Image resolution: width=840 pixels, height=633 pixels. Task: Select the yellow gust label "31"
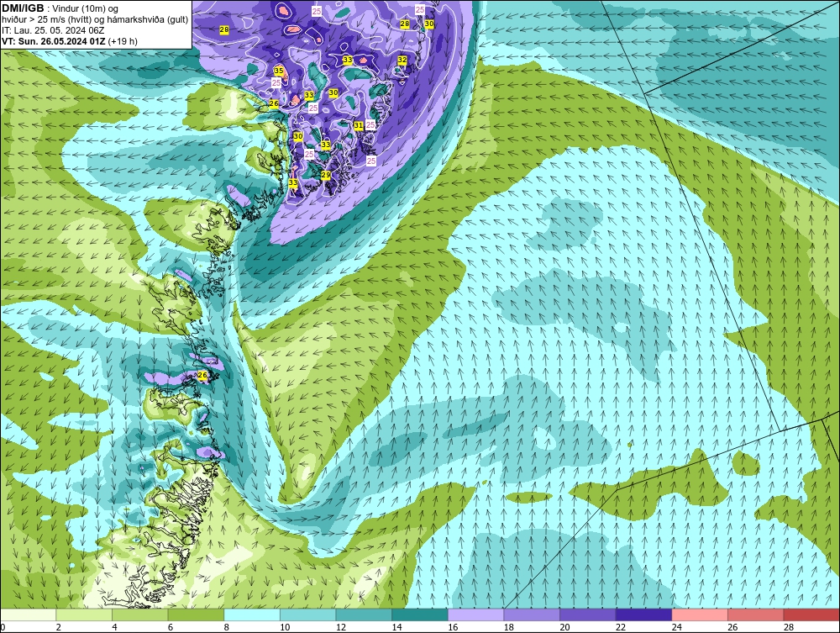click(x=359, y=125)
